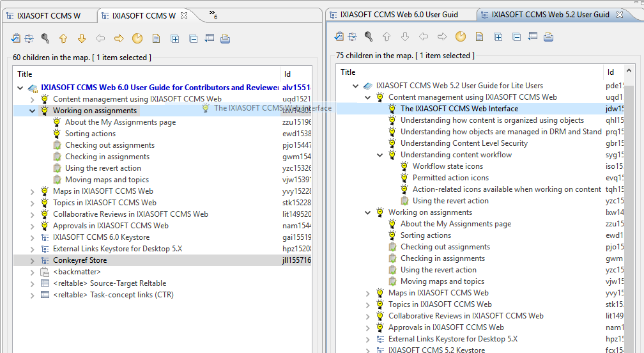Collapse Working on assignments in the left map
644x353 pixels.
coord(32,111)
